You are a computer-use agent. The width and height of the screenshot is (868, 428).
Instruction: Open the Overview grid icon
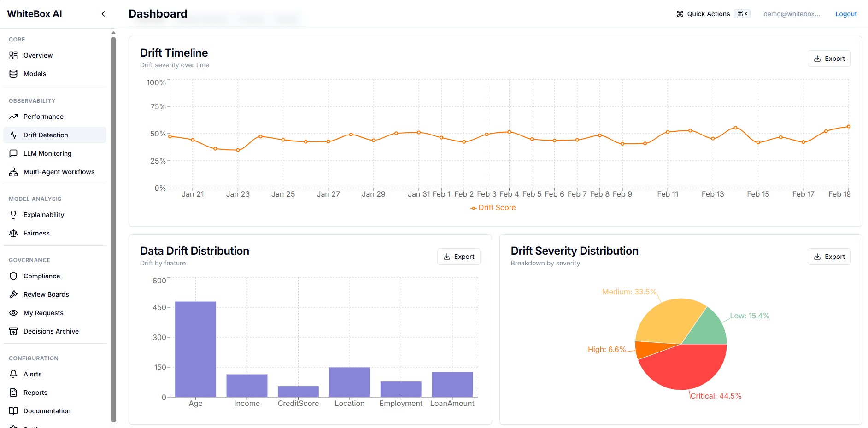click(13, 55)
